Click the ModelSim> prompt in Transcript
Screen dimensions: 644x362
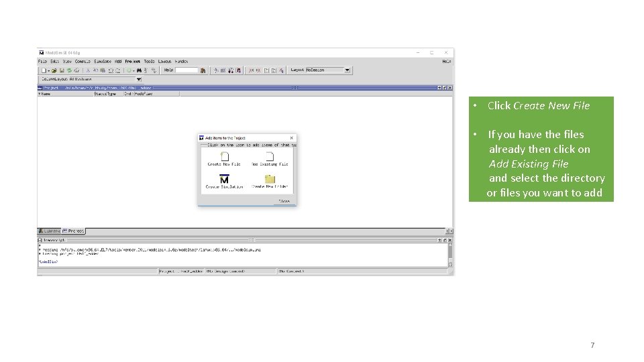(48, 261)
